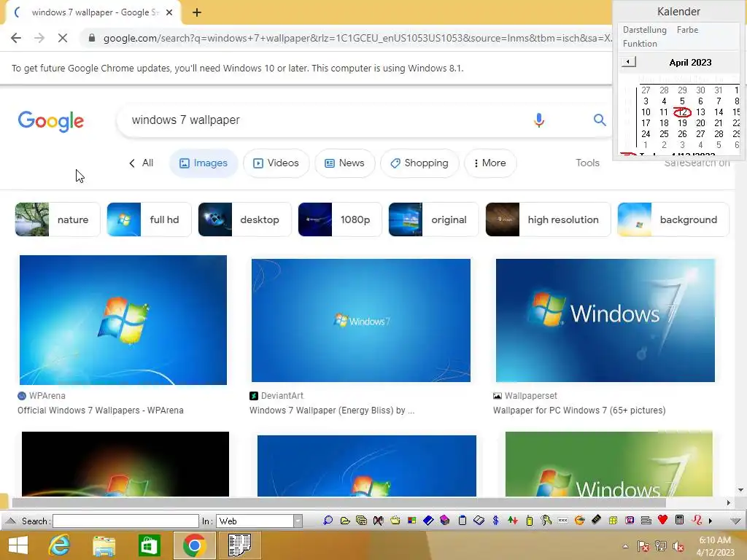The image size is (747, 560).
Task: Click the magnifier search icon in bottom search toolbar
Action: 328,521
